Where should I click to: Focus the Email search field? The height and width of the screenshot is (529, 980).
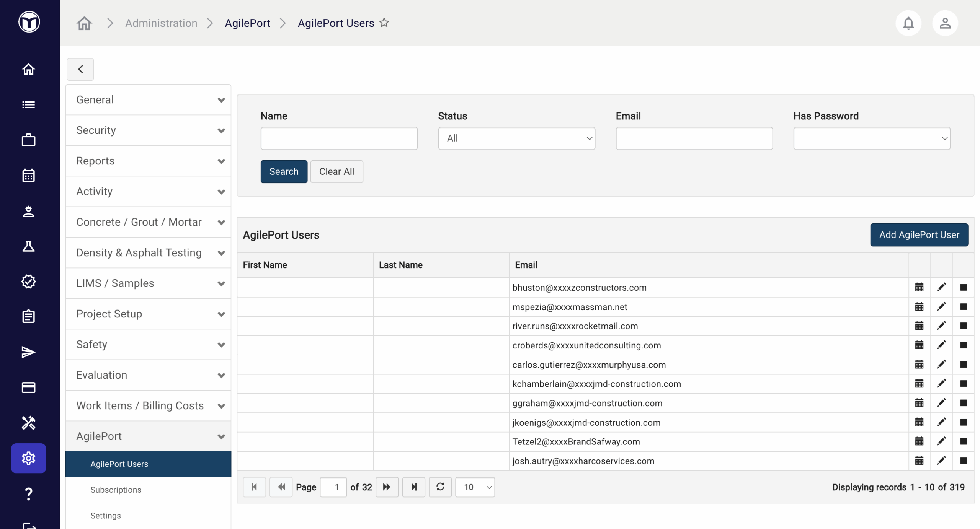coord(694,138)
